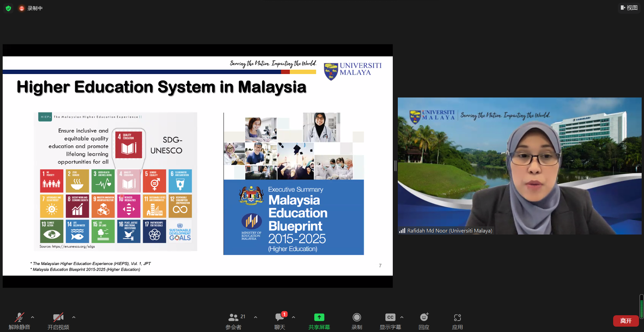Unmute the microphone (解除静音)
The image size is (644, 332).
point(19,321)
